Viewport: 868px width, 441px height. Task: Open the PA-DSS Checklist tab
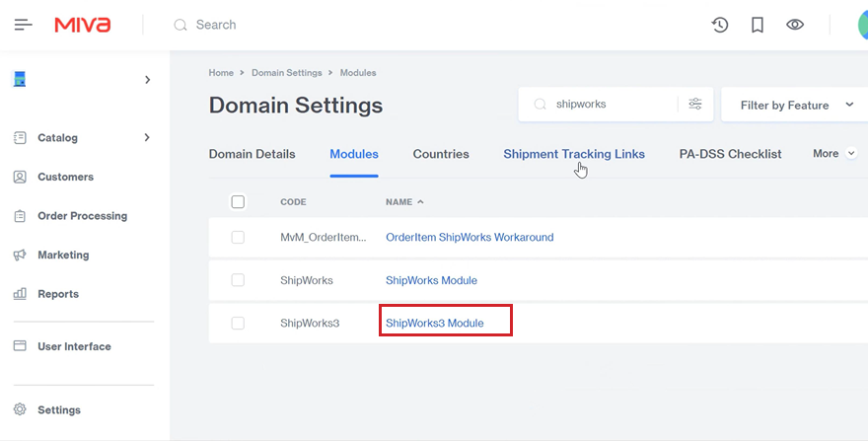tap(730, 154)
